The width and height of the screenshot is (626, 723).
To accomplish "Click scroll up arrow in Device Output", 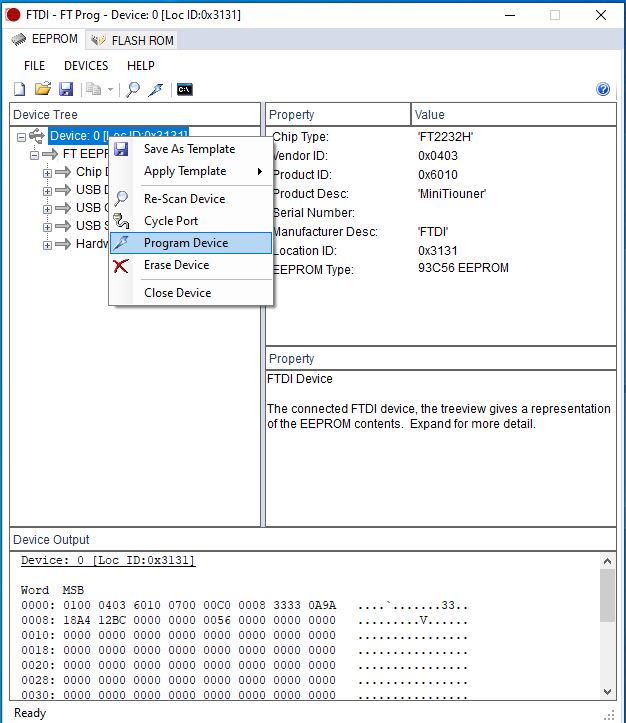I will [x=608, y=561].
